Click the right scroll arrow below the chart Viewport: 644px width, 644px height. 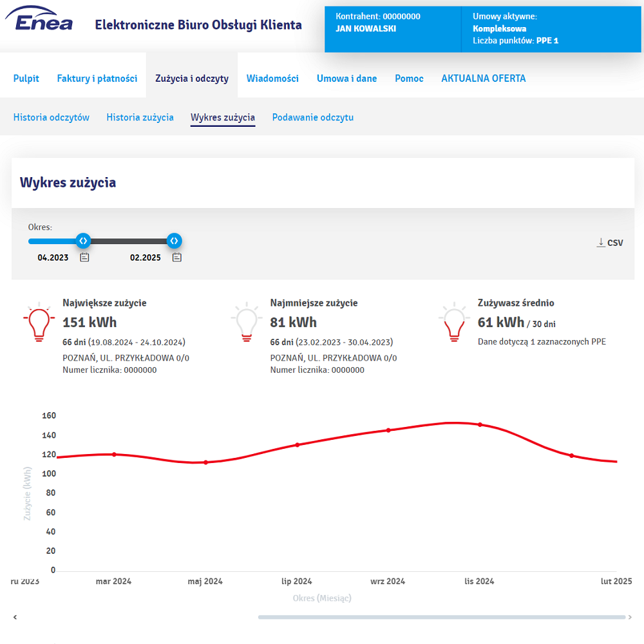pos(630,617)
